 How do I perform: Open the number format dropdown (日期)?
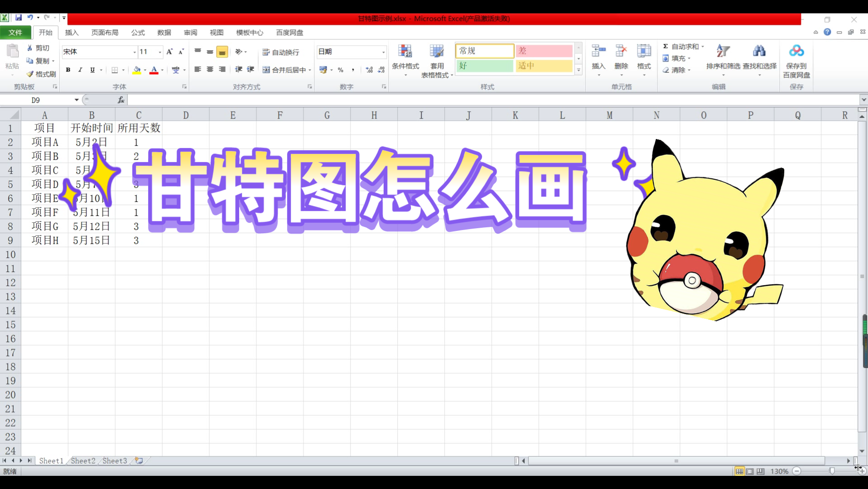[383, 52]
